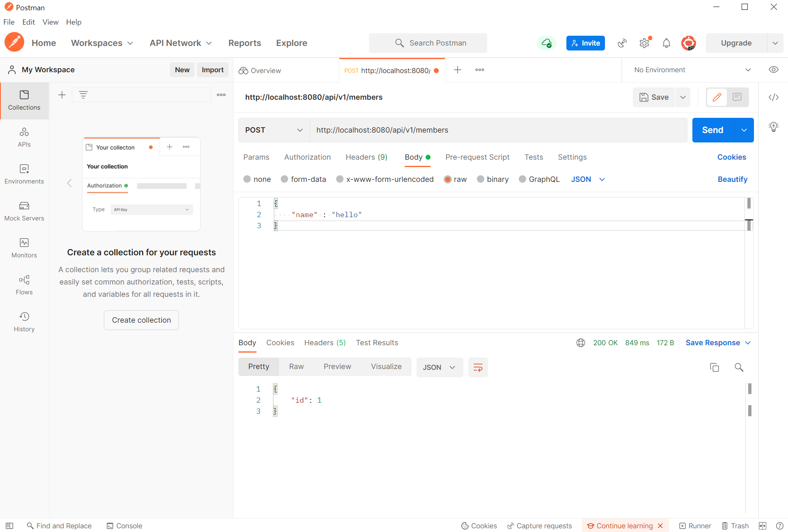Click the Beautify link
Viewport: 788px width, 532px height.
click(732, 179)
